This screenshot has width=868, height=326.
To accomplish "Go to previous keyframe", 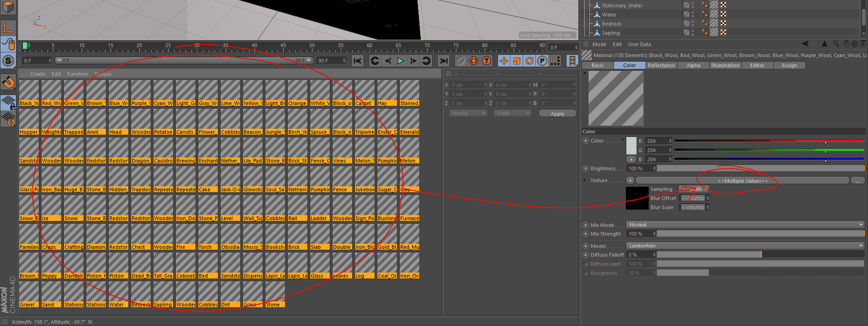I will [x=375, y=61].
